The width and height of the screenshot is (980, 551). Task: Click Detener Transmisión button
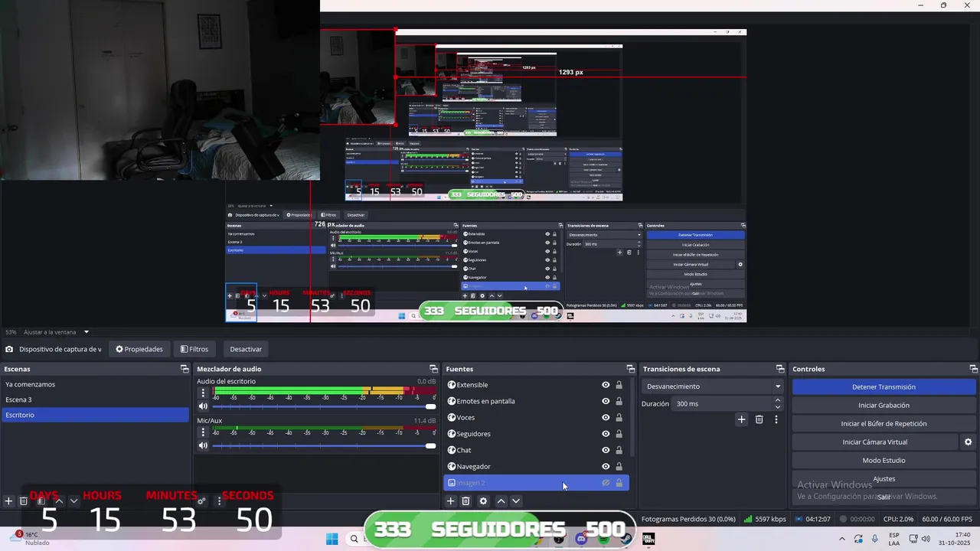pos(884,387)
